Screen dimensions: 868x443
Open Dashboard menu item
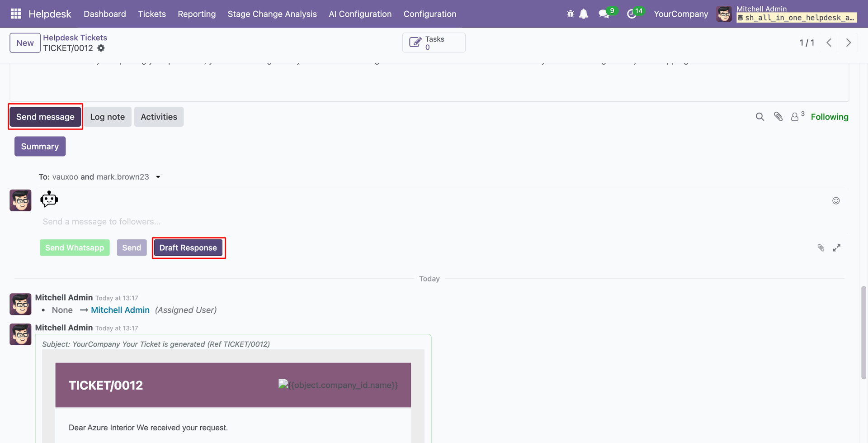[x=105, y=14]
